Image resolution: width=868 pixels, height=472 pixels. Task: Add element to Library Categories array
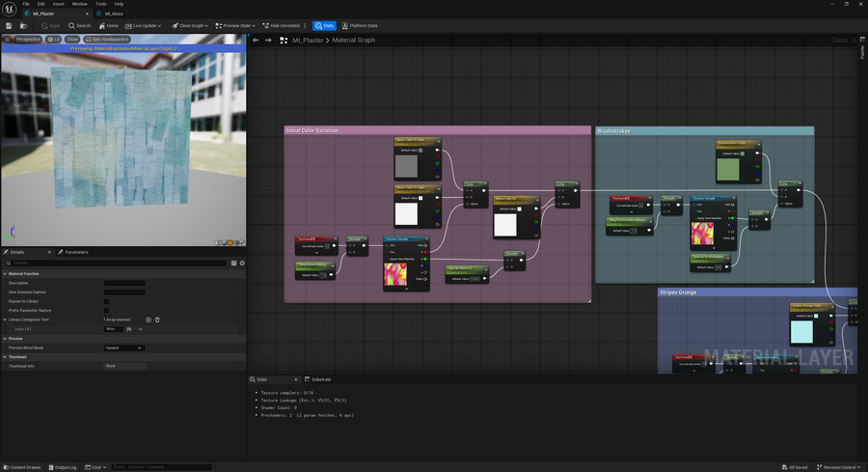pyautogui.click(x=149, y=319)
